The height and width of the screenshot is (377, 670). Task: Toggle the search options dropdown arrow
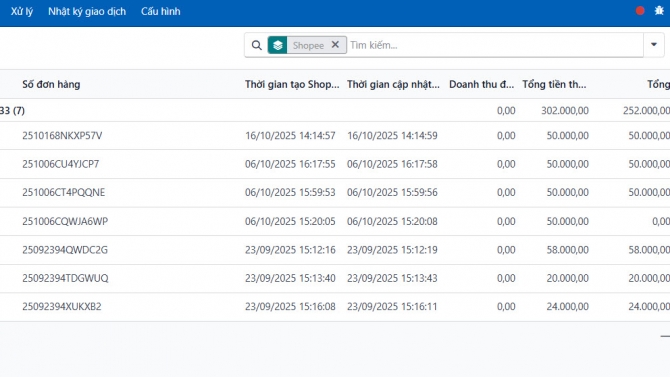[x=654, y=44]
